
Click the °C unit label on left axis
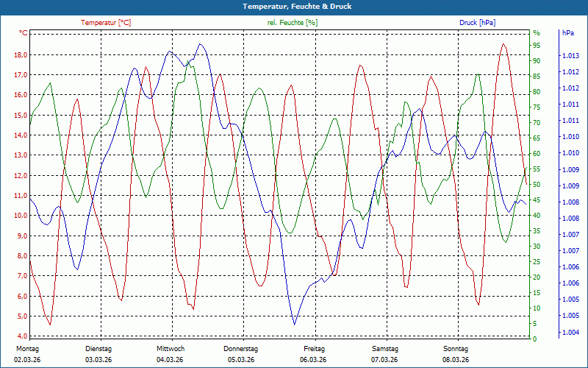point(24,33)
